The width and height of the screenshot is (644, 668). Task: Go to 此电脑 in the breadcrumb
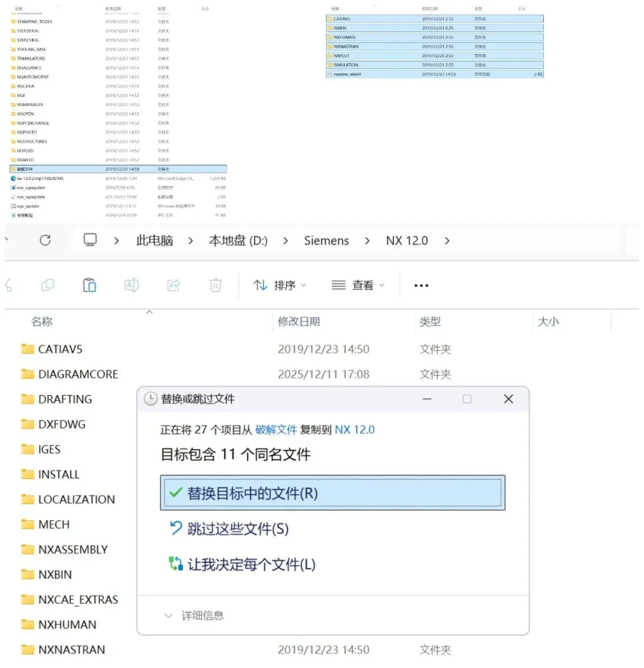pos(154,241)
